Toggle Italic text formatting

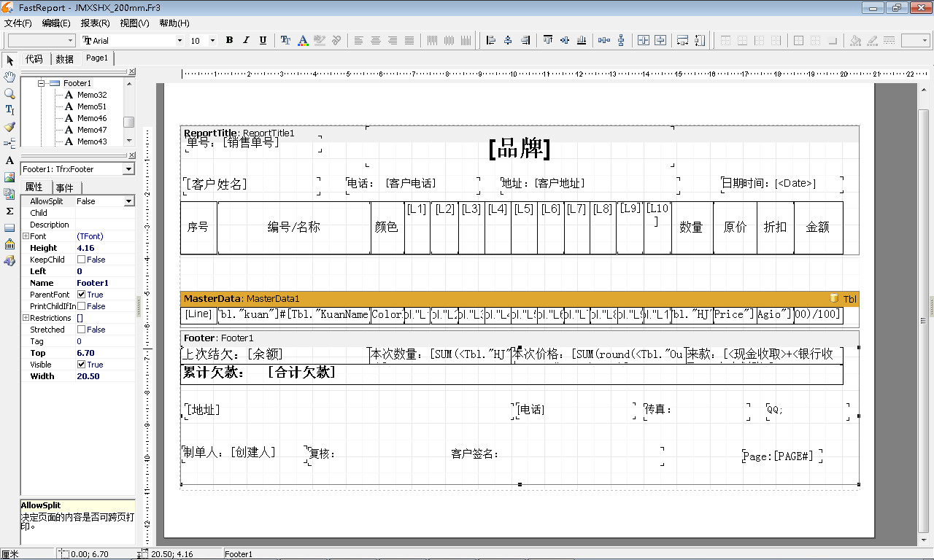coord(246,41)
